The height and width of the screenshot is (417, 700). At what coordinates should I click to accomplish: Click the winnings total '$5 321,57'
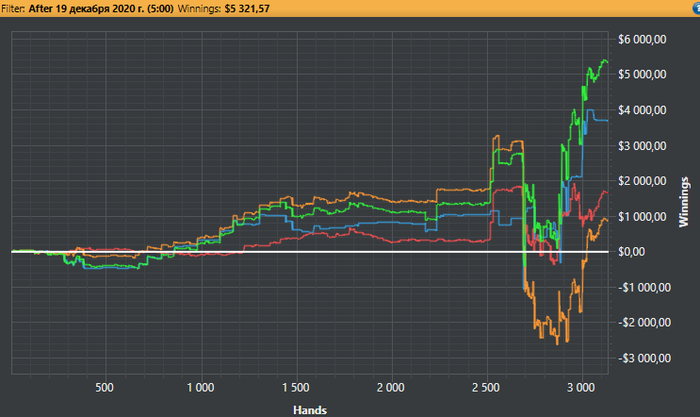click(x=247, y=9)
